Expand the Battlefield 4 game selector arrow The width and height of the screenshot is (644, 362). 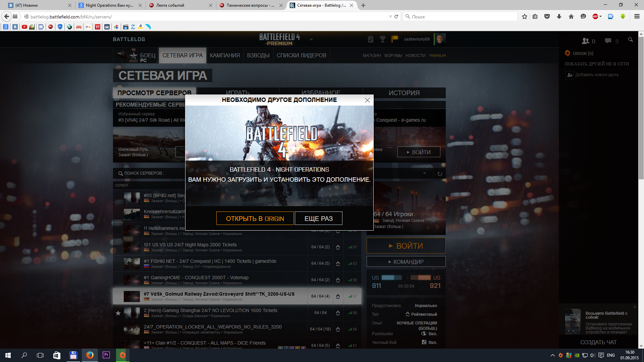point(312,40)
